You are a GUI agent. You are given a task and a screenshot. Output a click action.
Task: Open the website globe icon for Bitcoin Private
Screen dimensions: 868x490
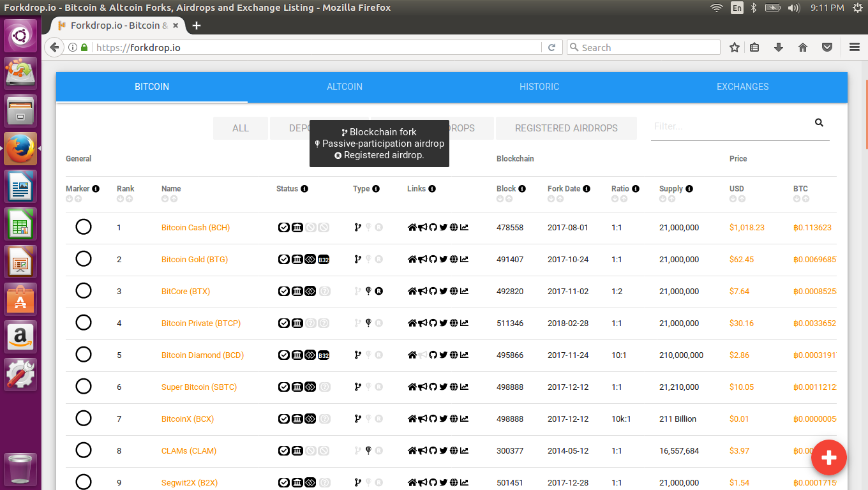(x=453, y=323)
